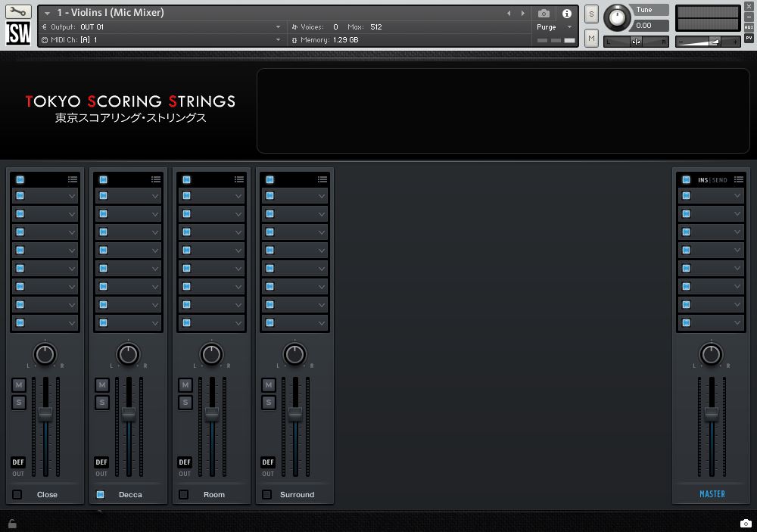Click the DEF output button on Surround channel
Viewport: 757px width, 532px height.
click(268, 462)
